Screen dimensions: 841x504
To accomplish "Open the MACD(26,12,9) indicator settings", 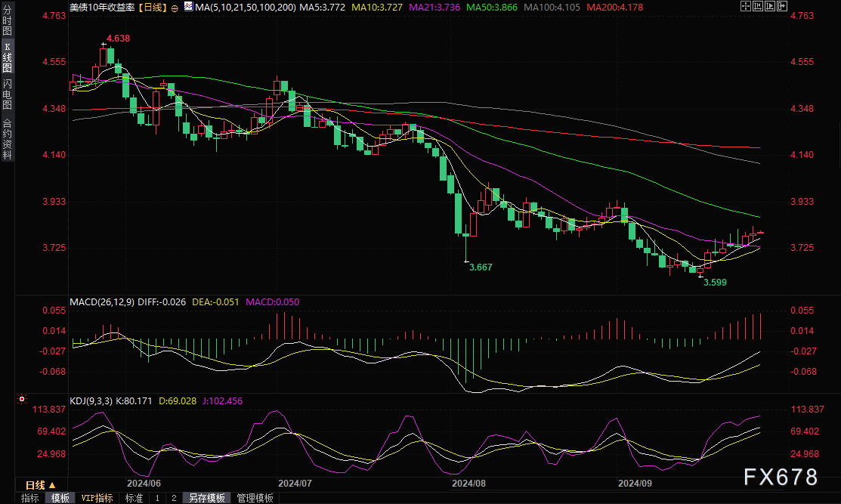I will 101,302.
